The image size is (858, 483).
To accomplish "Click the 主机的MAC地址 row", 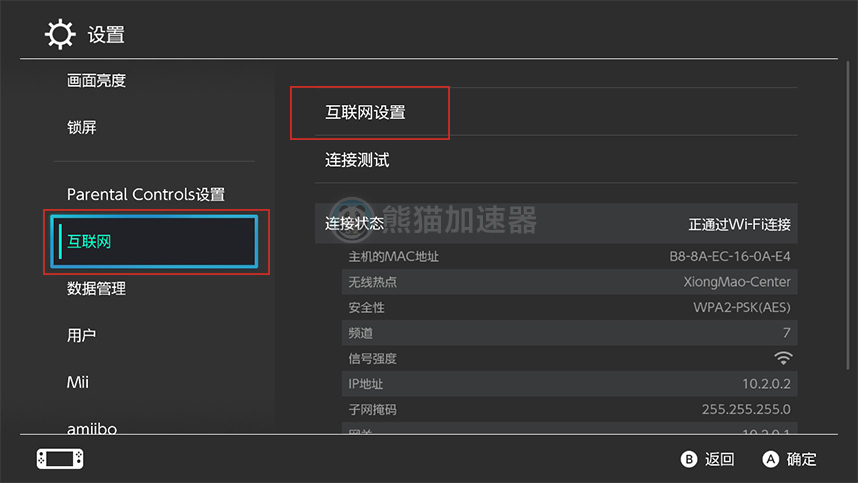I will pos(568,257).
